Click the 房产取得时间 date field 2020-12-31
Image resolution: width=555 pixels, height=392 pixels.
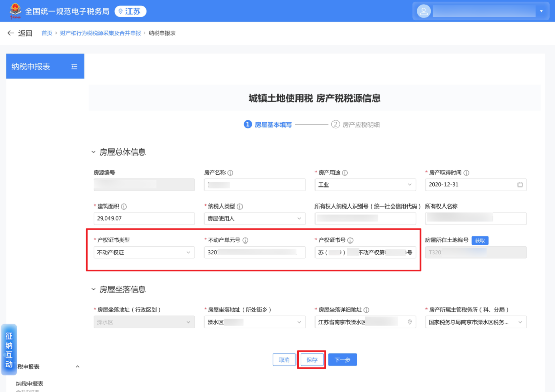point(476,184)
